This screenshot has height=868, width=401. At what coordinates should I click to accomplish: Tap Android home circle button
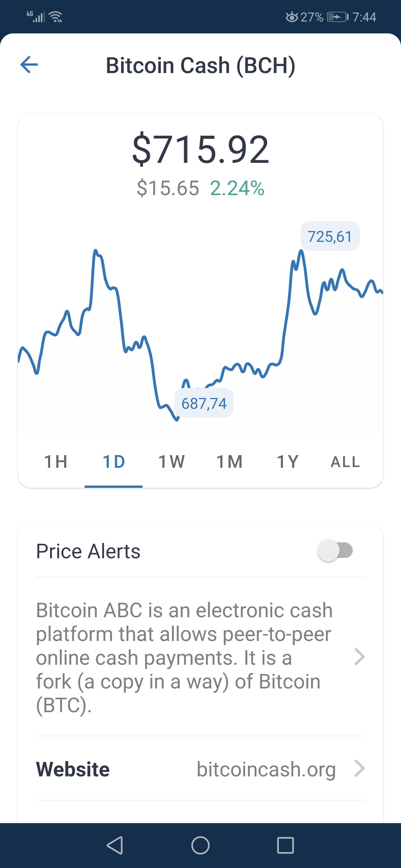(200, 845)
